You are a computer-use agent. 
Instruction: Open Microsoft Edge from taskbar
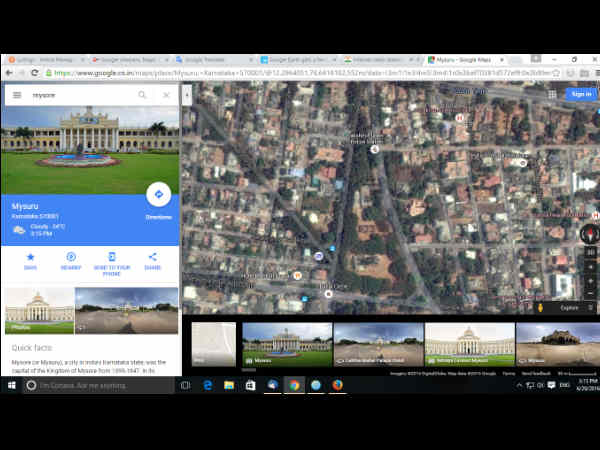(207, 385)
